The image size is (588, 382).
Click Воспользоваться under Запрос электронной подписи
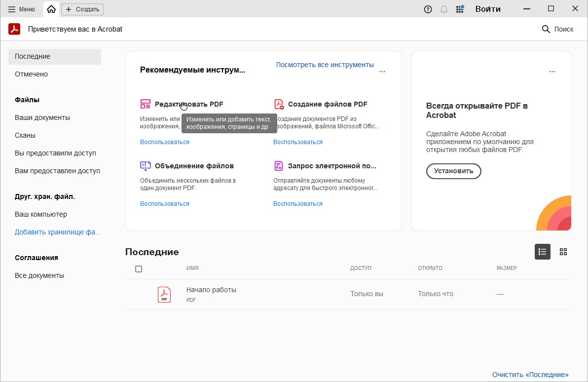click(298, 203)
